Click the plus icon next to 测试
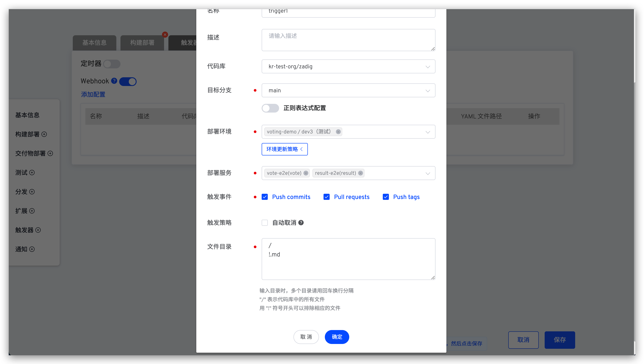This screenshot has width=644, height=364. (x=32, y=172)
